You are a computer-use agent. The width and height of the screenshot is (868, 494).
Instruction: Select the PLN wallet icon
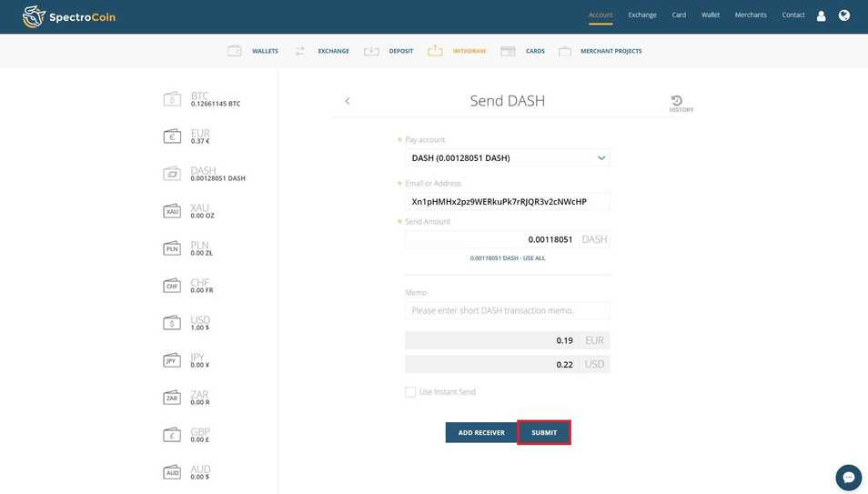(x=172, y=248)
